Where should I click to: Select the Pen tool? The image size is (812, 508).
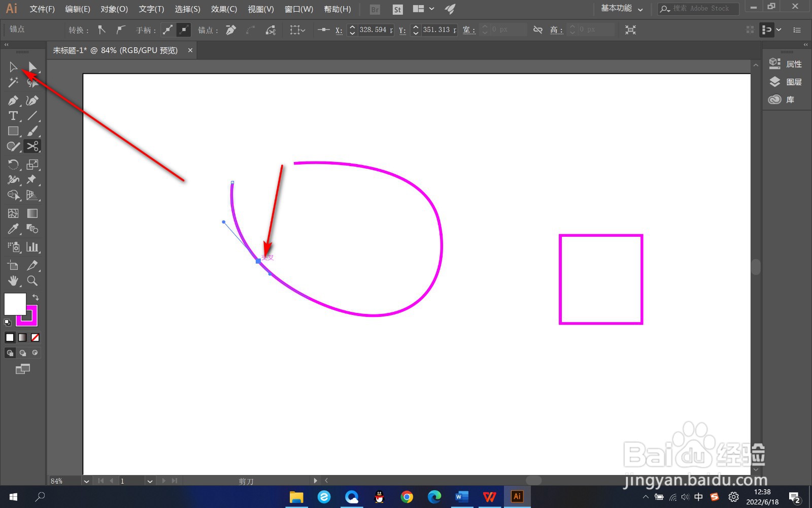(13, 101)
